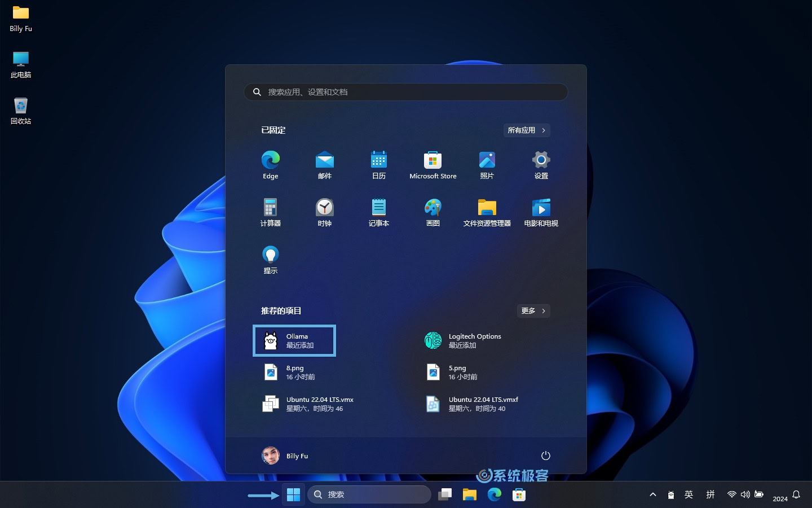The width and height of the screenshot is (812, 508).
Task: Launch the 照片 photos app
Action: [487, 165]
